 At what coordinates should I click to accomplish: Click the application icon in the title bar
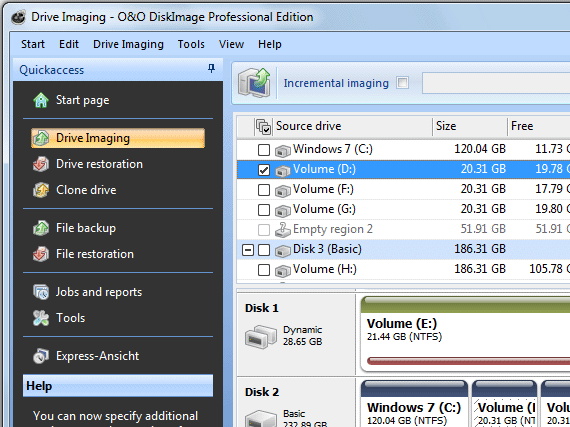[x=18, y=17]
